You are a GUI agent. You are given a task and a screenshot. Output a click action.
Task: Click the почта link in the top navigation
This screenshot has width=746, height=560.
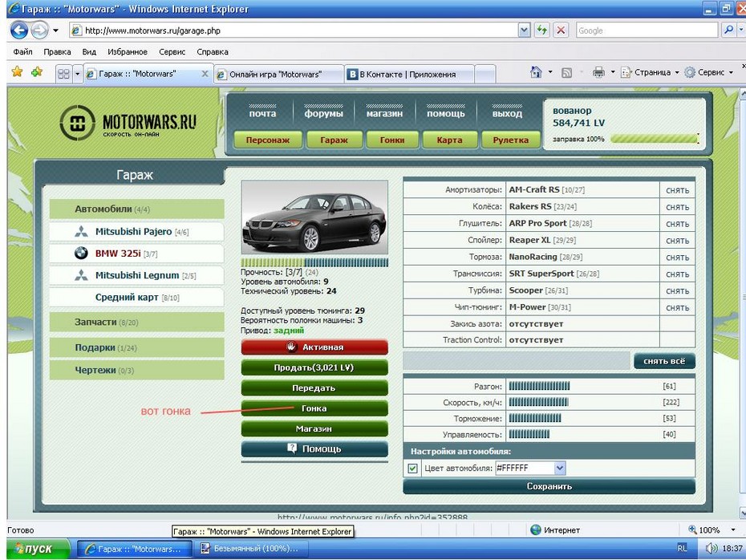[x=262, y=113]
